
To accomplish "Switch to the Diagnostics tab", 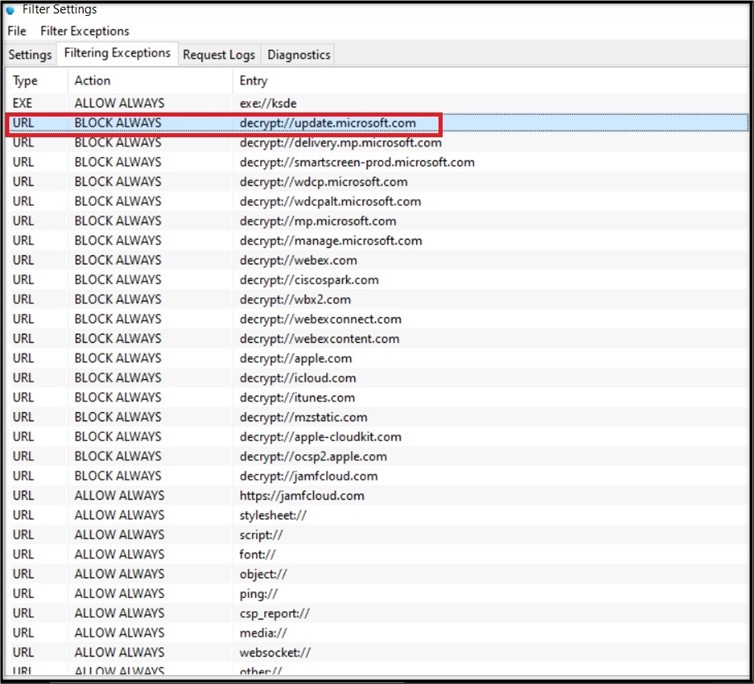I will coord(299,55).
